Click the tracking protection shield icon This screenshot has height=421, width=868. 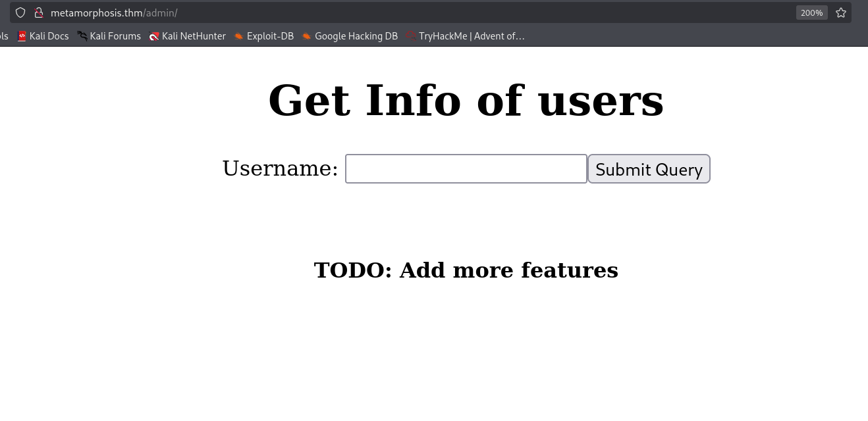tap(20, 12)
